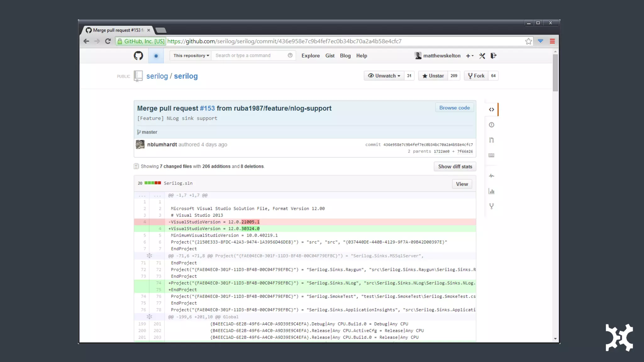Open account settings tools icon
This screenshot has width=644, height=362.
click(x=482, y=56)
